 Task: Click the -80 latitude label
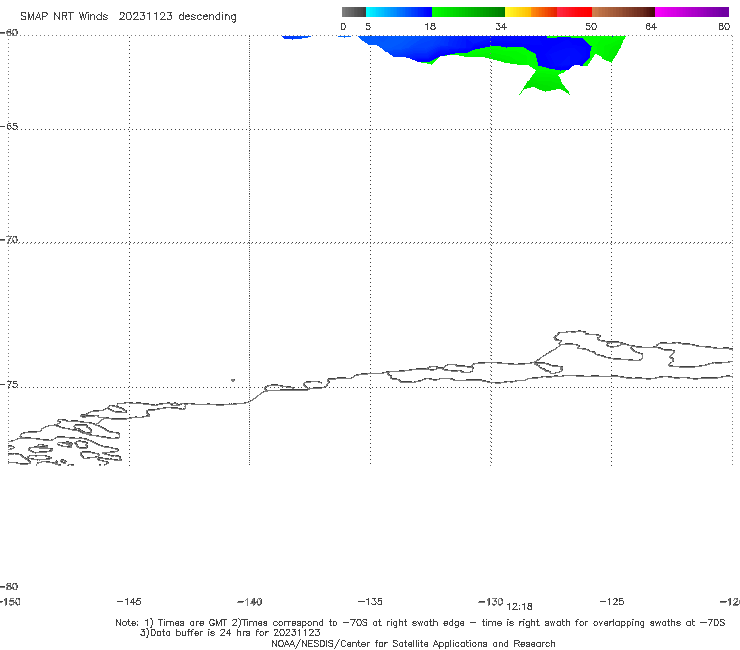pyautogui.click(x=9, y=586)
